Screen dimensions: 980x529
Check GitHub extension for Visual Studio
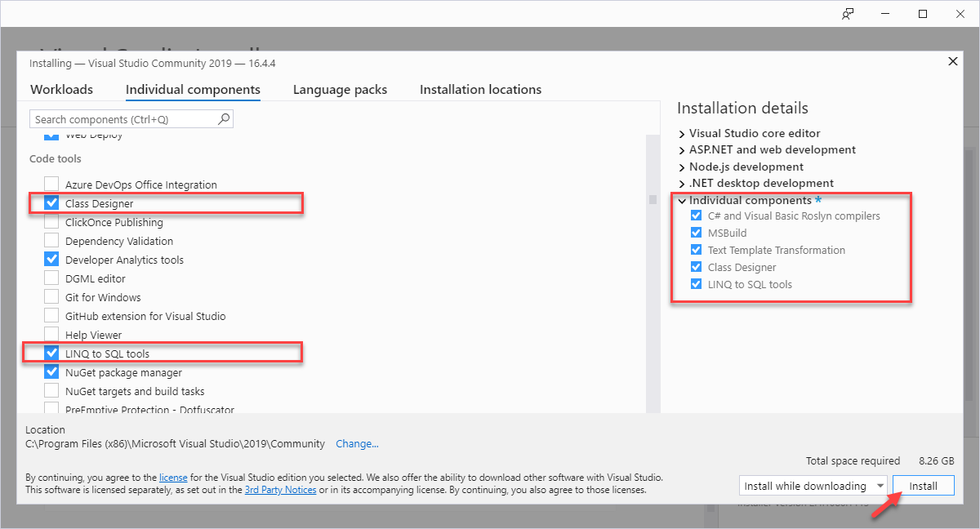click(x=51, y=316)
